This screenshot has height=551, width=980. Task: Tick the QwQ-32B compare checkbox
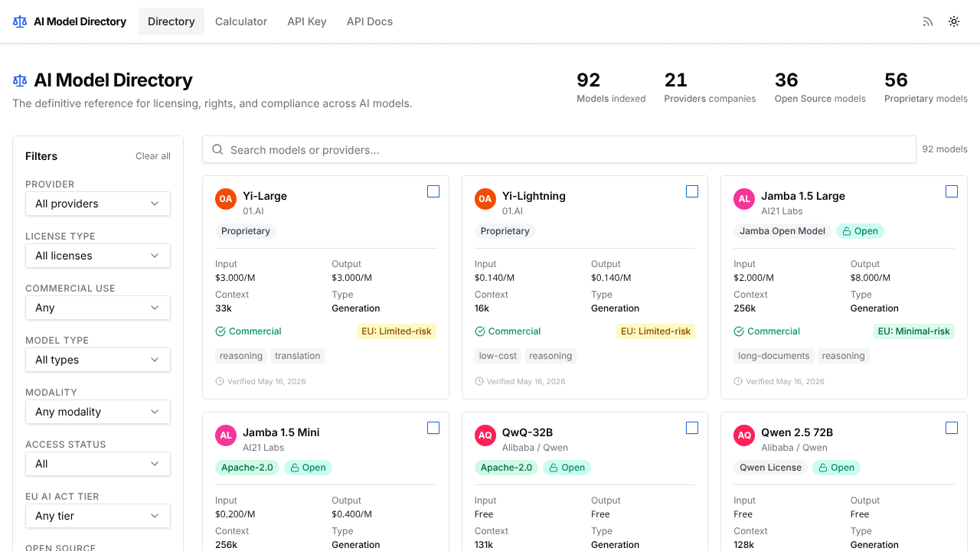(692, 428)
